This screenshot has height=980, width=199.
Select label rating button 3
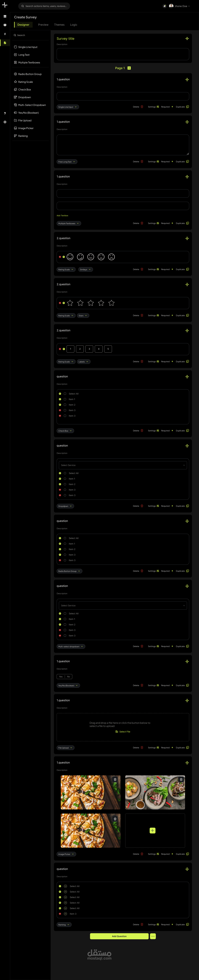click(89, 349)
